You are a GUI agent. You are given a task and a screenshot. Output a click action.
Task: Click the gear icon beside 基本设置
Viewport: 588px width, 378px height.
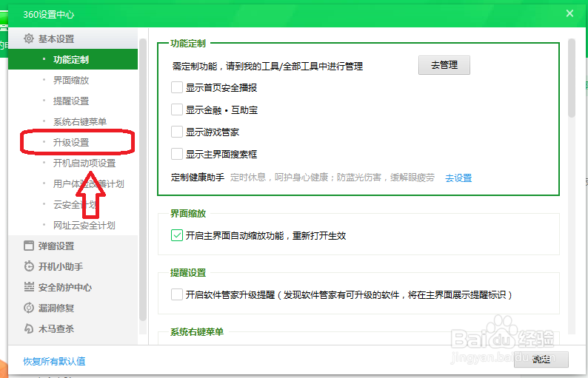[28, 38]
